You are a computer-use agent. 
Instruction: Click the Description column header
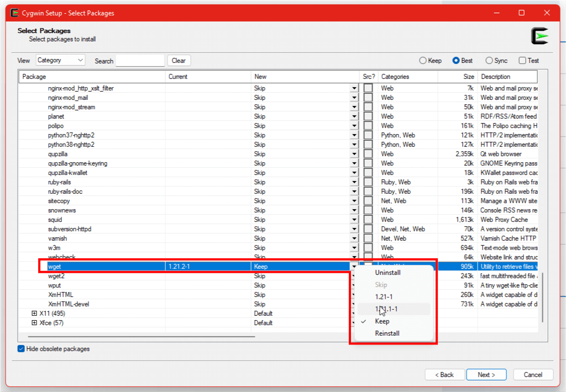click(x=507, y=77)
